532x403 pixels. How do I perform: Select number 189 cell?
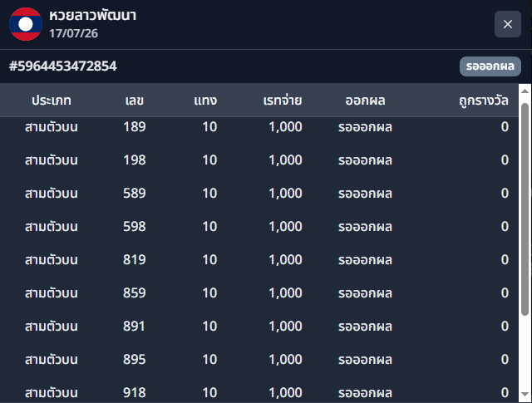tap(135, 127)
